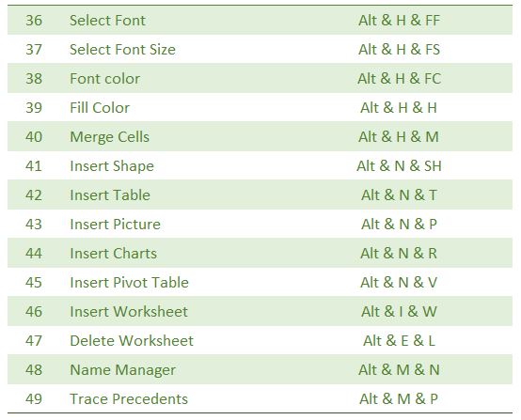Viewport: 521px width, 420px height.
Task: Select the 'Insert Table' row label
Action: coord(110,194)
